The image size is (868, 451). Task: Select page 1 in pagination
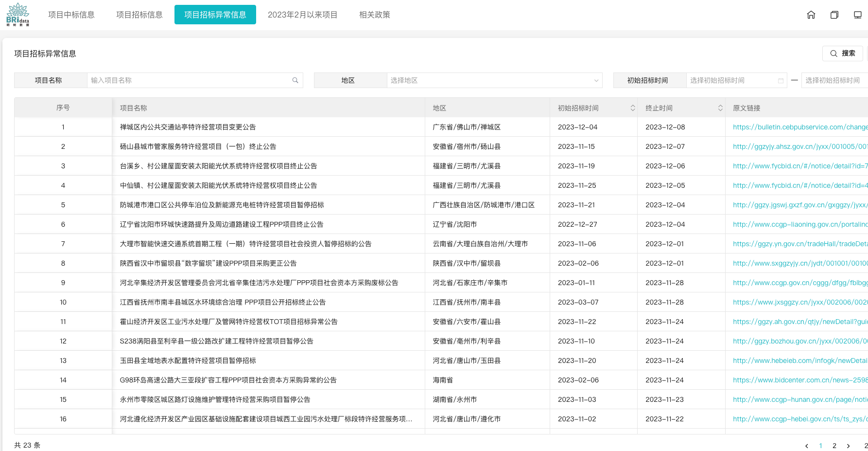[x=821, y=446]
